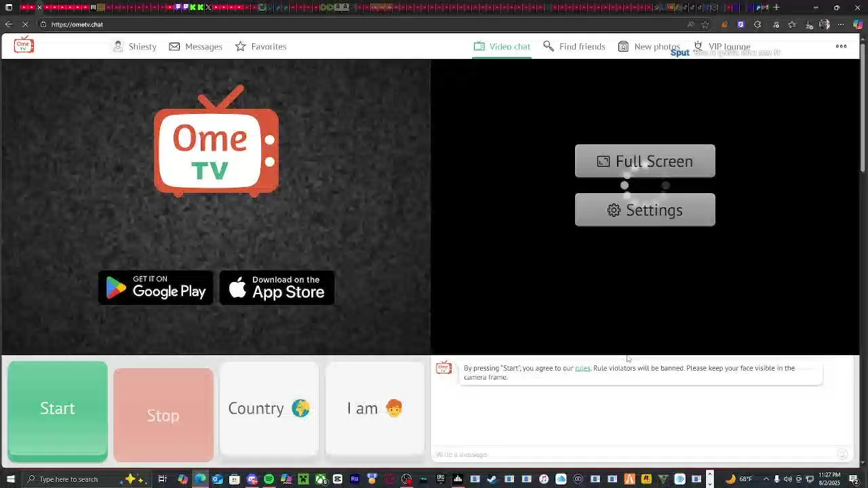
Task: Open the clock showing 11:27 PM
Action: click(829, 479)
